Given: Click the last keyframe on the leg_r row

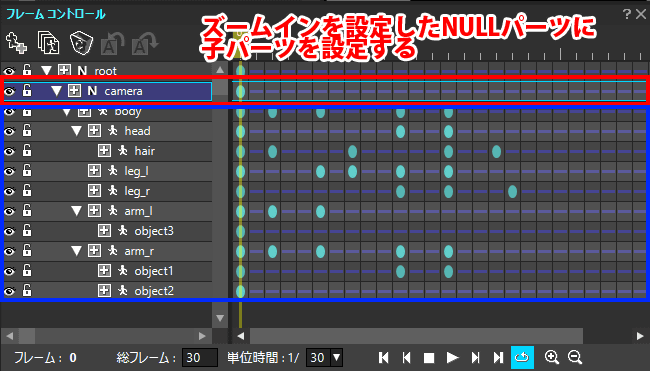Looking at the screenshot, I should click(x=512, y=191).
